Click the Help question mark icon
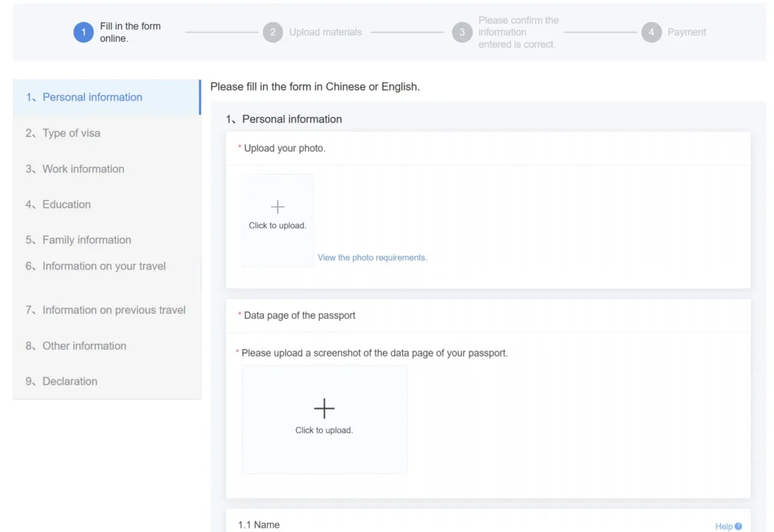The width and height of the screenshot is (774, 532). pos(738,527)
